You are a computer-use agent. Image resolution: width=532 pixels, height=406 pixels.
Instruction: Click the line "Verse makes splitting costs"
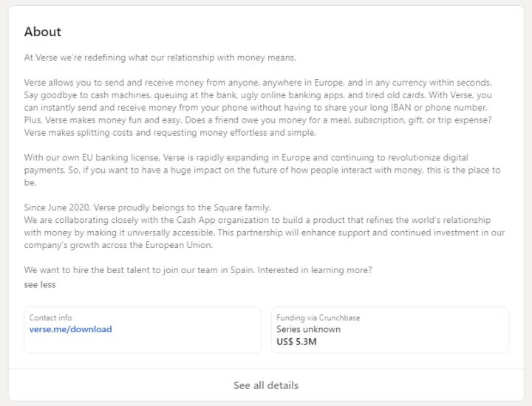pyautogui.click(x=169, y=133)
